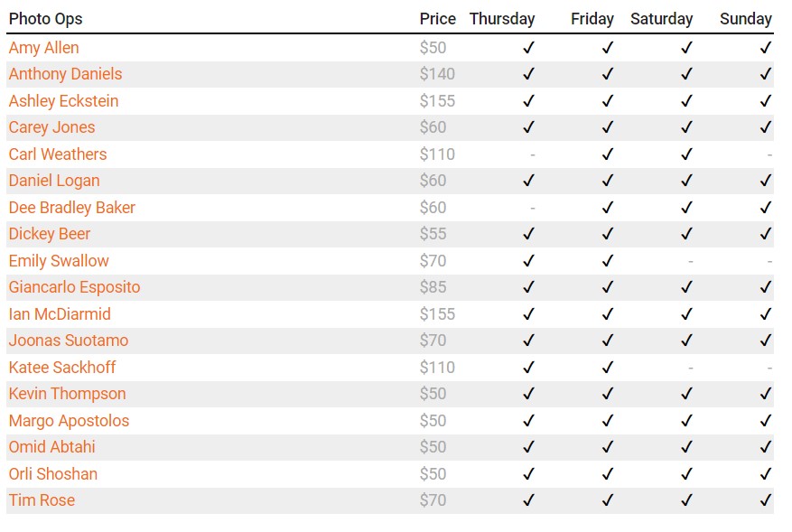
Task: Click the Katee Sackhoff name link
Action: coord(62,368)
